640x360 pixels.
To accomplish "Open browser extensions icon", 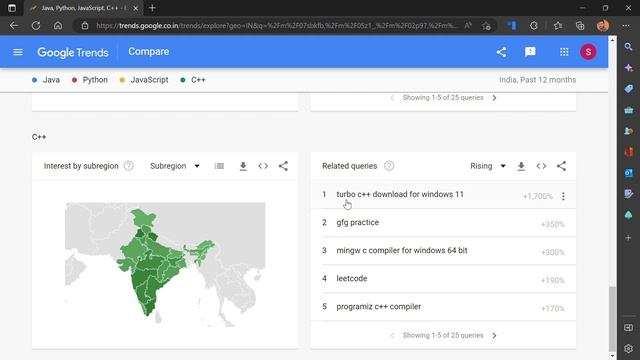I will point(534,26).
